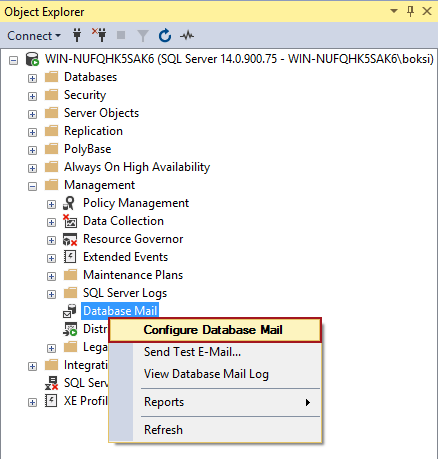The width and height of the screenshot is (438, 459).
Task: Close the Object Explorer panel
Action: pos(427,11)
